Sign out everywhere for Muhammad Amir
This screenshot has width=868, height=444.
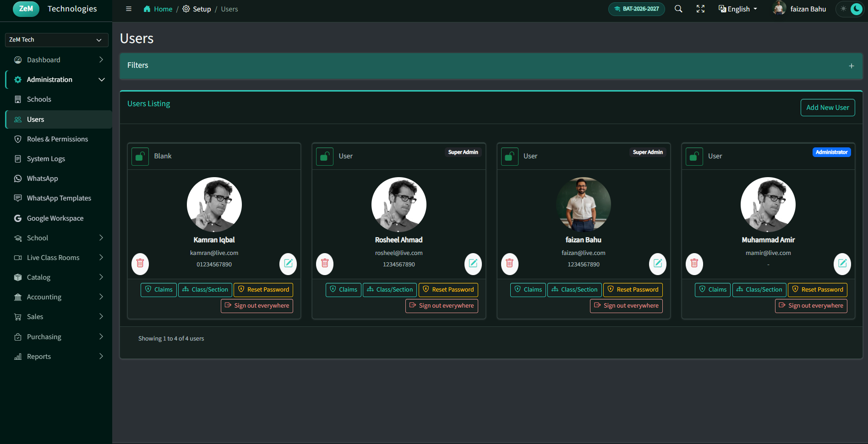[811, 306]
